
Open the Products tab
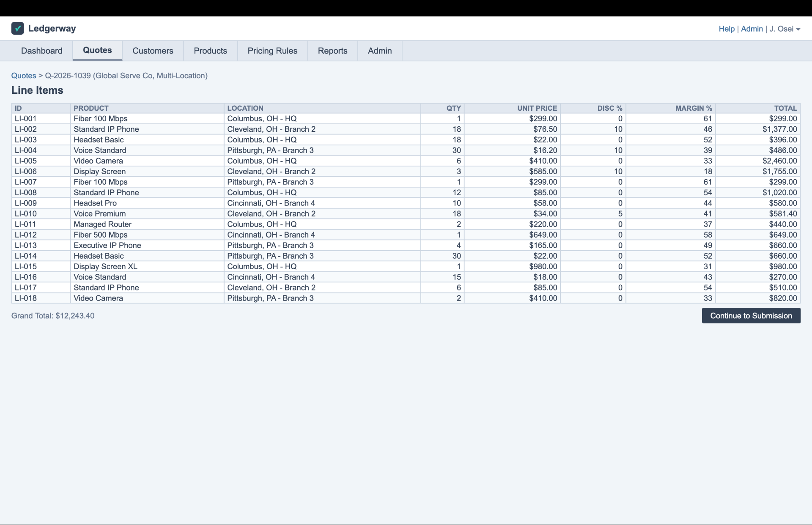210,51
